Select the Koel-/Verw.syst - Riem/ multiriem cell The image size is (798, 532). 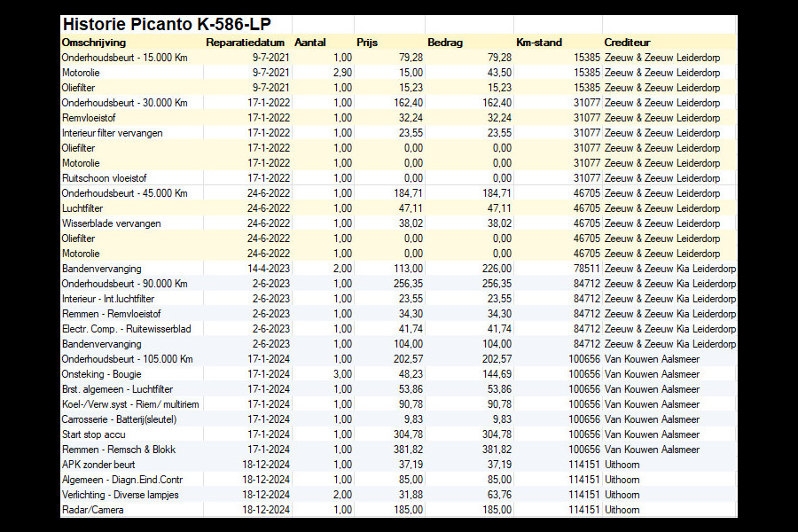130,404
